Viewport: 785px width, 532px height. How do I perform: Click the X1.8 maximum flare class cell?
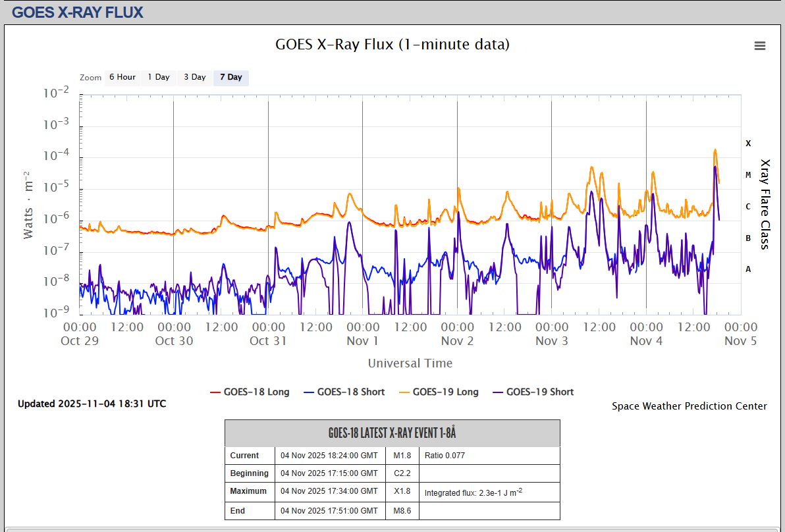pyautogui.click(x=402, y=491)
